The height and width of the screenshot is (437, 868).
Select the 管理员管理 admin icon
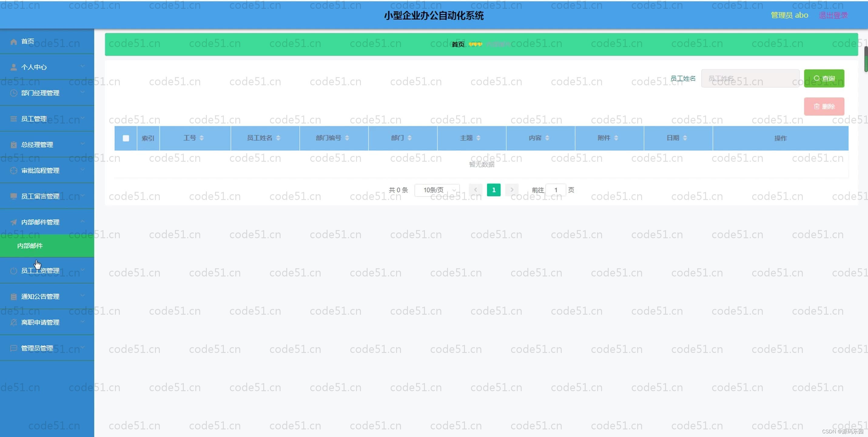coord(13,348)
